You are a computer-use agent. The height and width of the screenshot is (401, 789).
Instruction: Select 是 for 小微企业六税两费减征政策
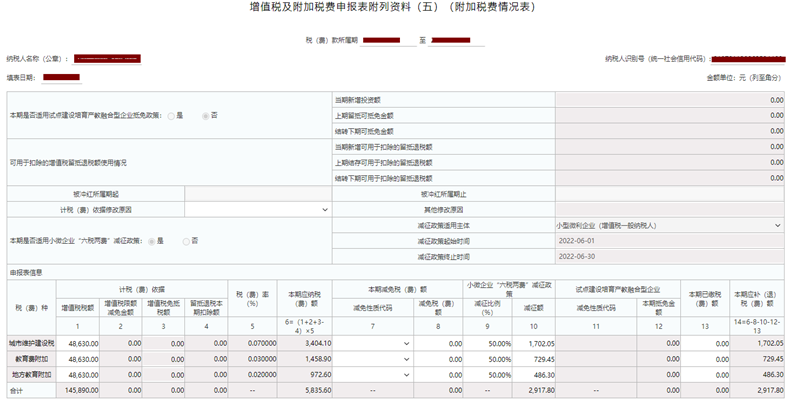tap(151, 242)
